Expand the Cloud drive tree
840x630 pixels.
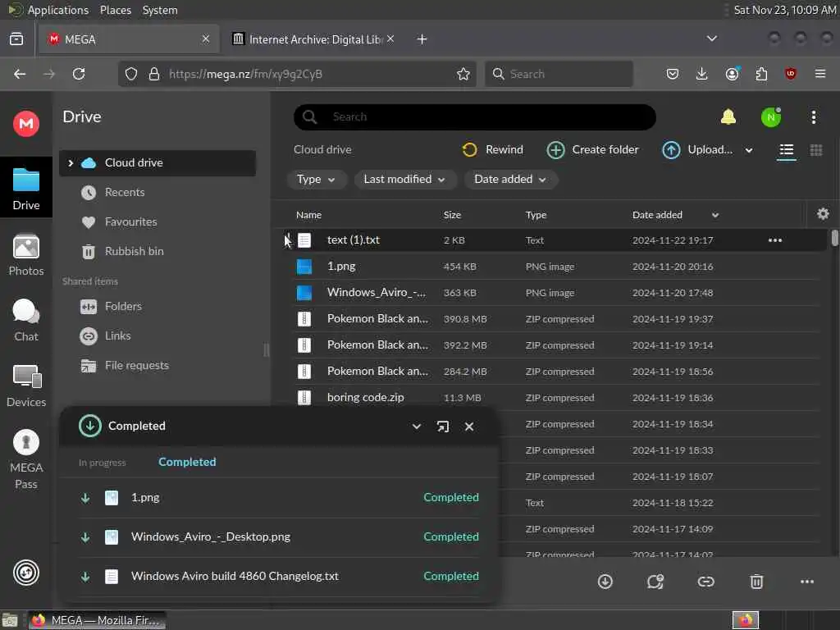(x=71, y=163)
